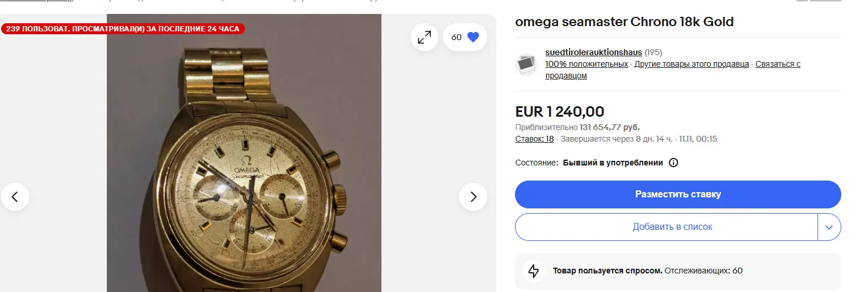
Task: Click the Связаться с продавцом link
Action: 778,64
